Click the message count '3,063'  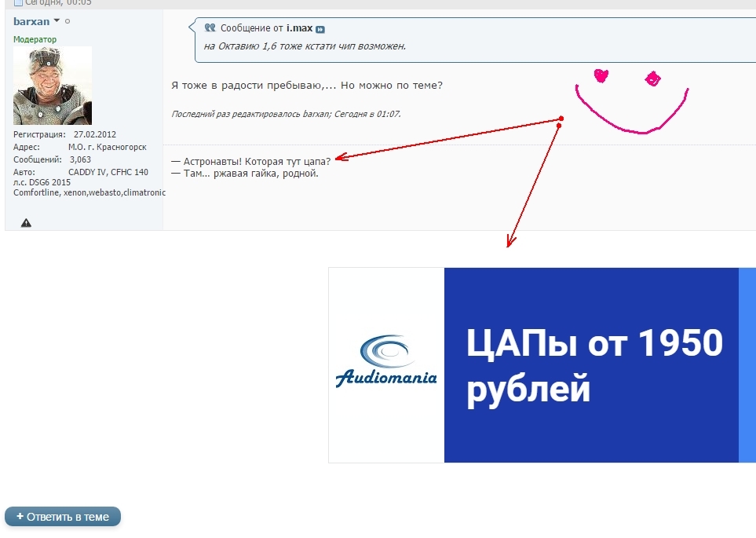pos(81,159)
